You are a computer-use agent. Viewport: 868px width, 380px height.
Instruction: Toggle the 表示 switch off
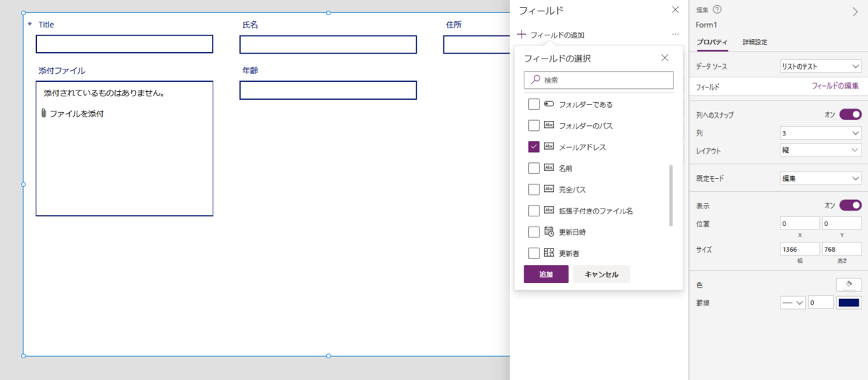851,205
